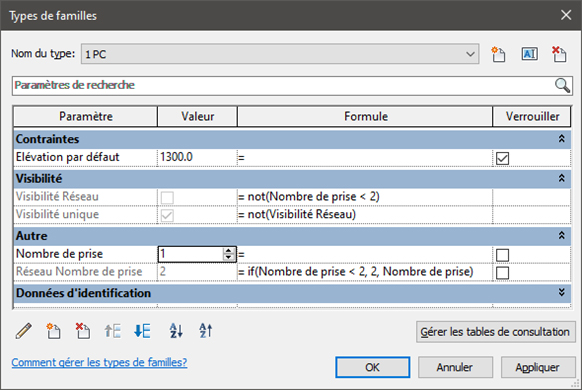Create a new family type icon

point(498,54)
